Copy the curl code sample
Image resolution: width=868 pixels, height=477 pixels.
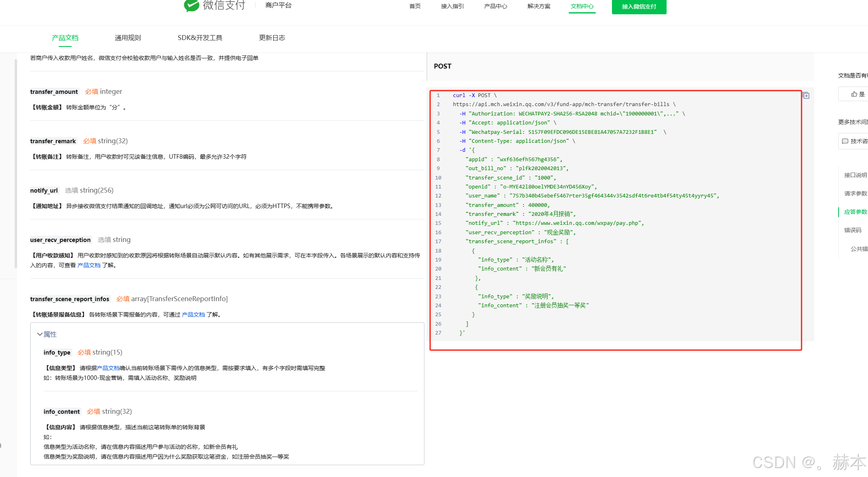tap(806, 95)
